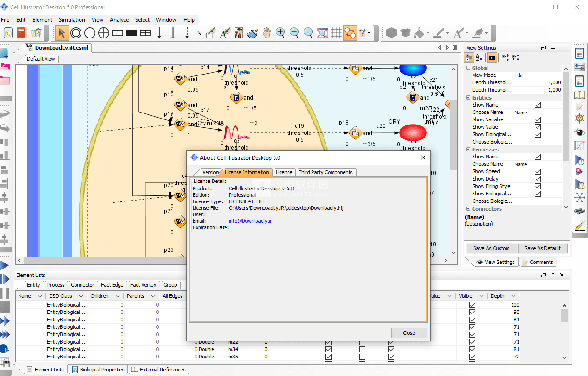Image resolution: width=588 pixels, height=376 pixels.
Task: Toggle Visible checkbox in Depth 90 row
Action: (x=472, y=312)
